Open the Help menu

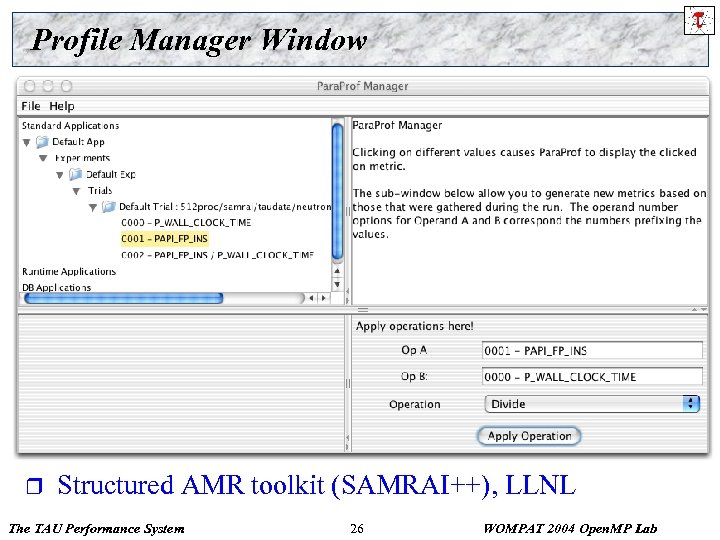62,106
